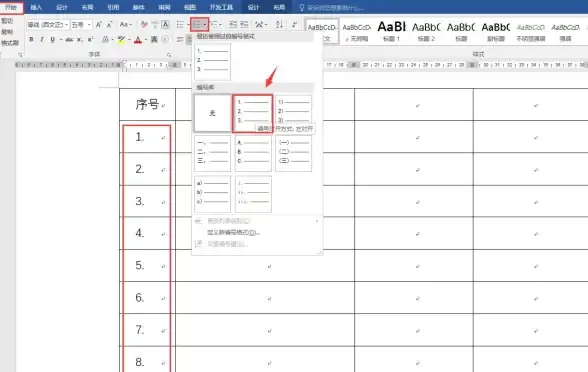Click the 复制 Copy button
588x372 pixels.
coord(7,32)
